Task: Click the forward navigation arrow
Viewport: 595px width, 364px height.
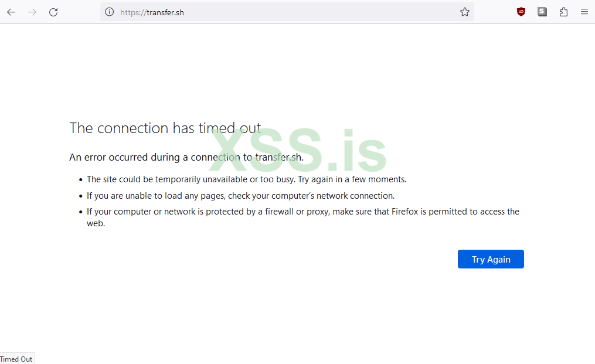Action: [x=32, y=12]
